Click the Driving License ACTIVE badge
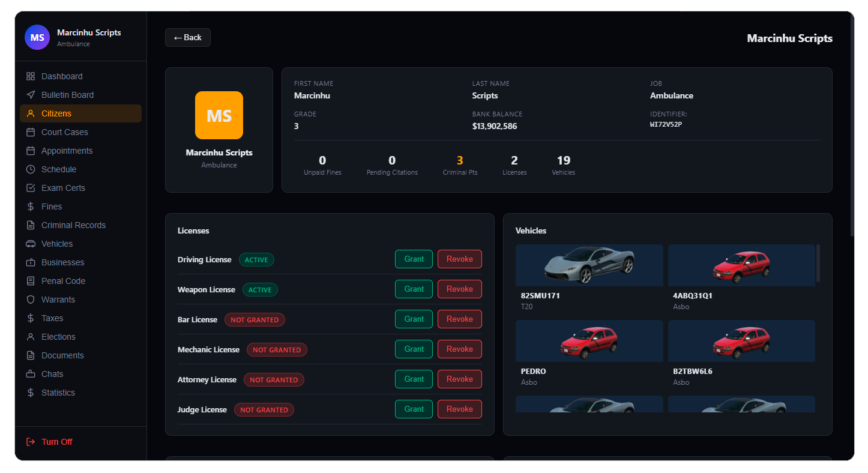Viewport: 868px width, 473px height. [256, 260]
